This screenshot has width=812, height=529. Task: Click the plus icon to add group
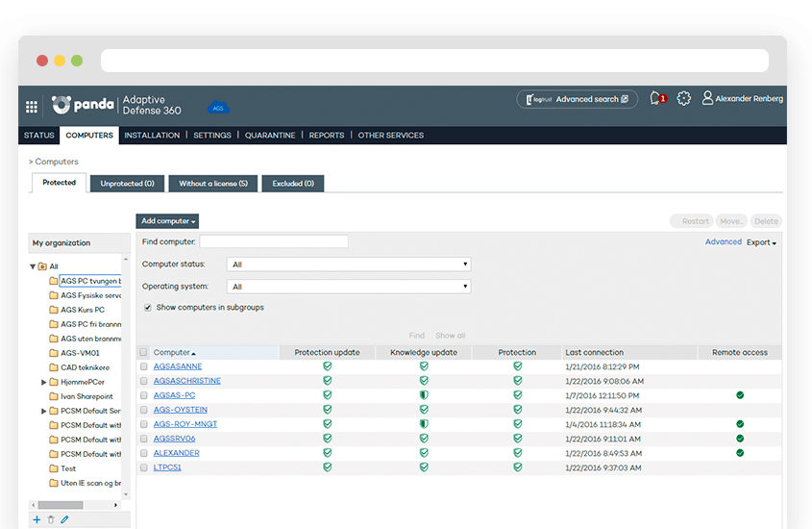pos(37,519)
